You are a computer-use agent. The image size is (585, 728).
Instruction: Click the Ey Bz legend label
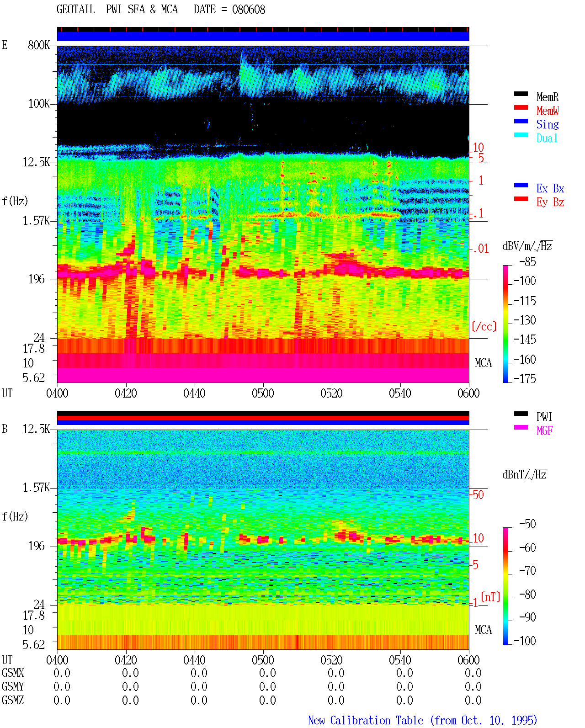(550, 202)
